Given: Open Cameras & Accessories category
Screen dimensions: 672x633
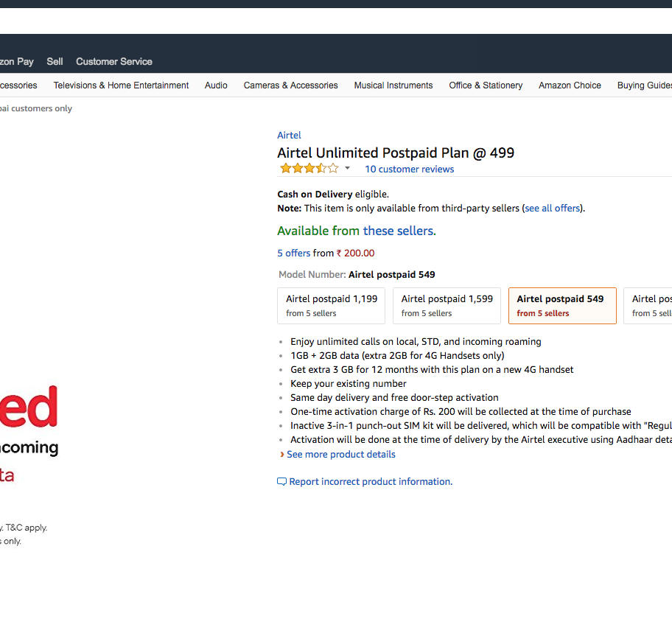Looking at the screenshot, I should click(290, 85).
